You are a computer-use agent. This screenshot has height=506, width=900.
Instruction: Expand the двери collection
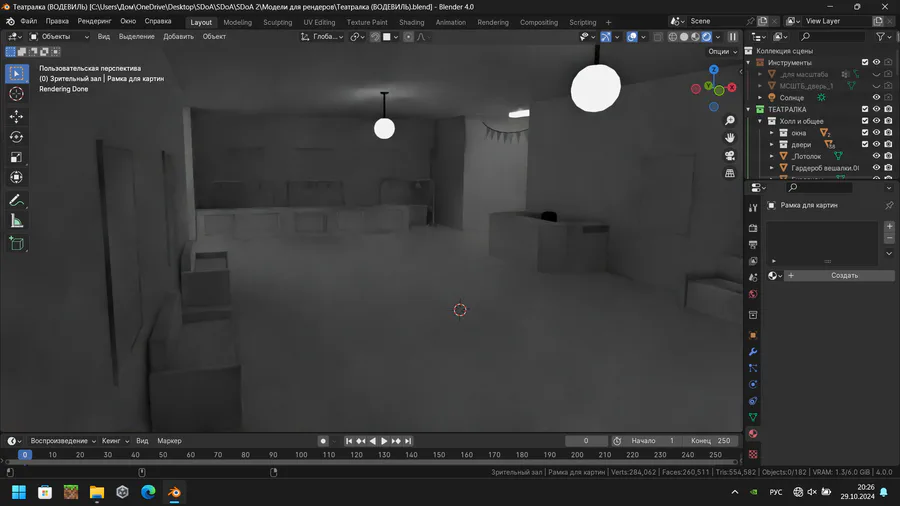[x=771, y=145]
